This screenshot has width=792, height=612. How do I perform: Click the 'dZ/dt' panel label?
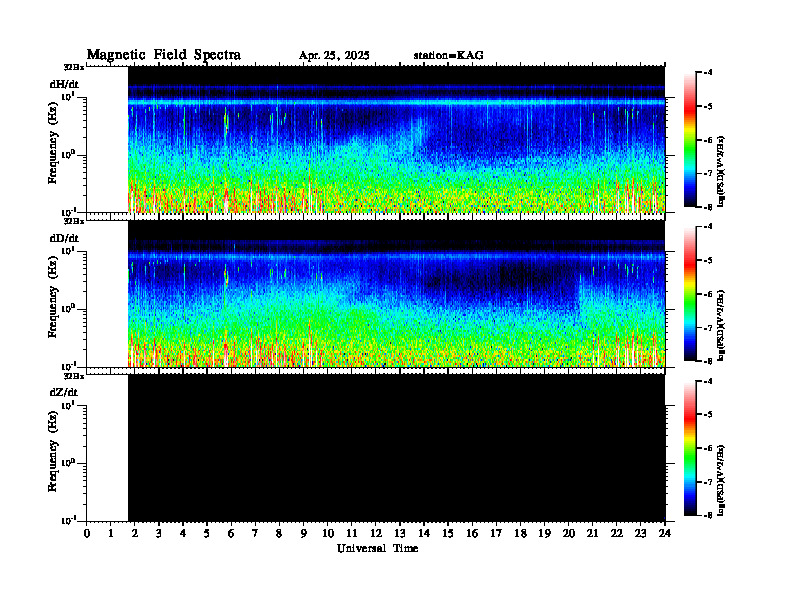tap(64, 392)
